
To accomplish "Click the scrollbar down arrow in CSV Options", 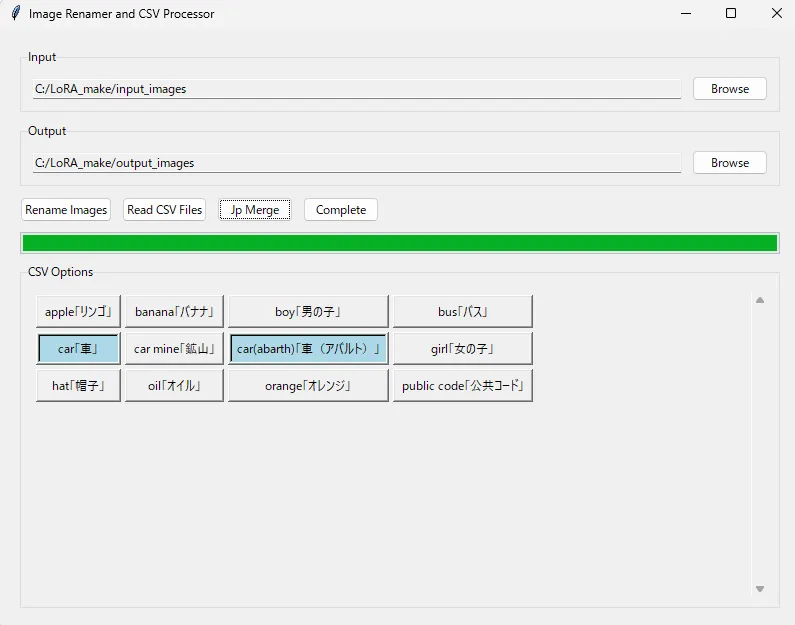I will [x=760, y=589].
